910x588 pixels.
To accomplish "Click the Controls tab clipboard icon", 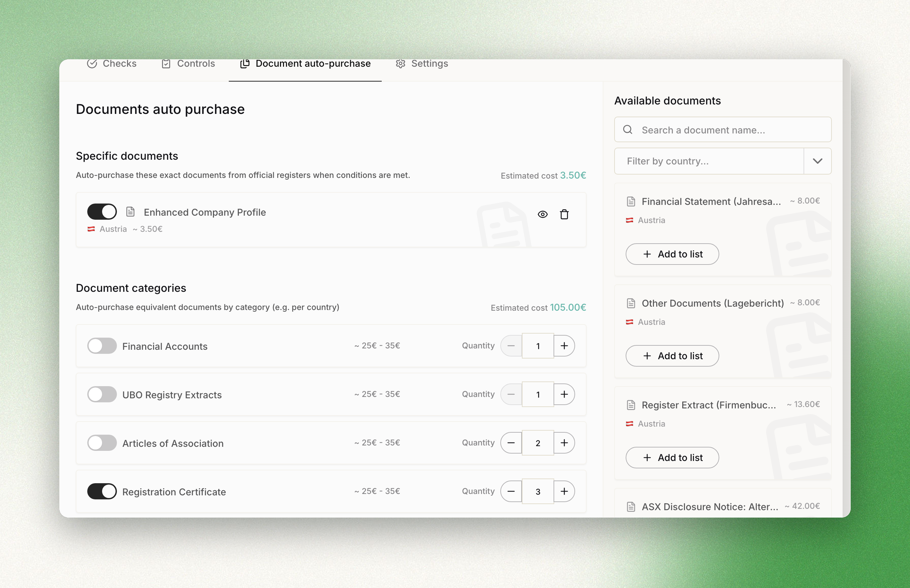I will pyautogui.click(x=166, y=64).
